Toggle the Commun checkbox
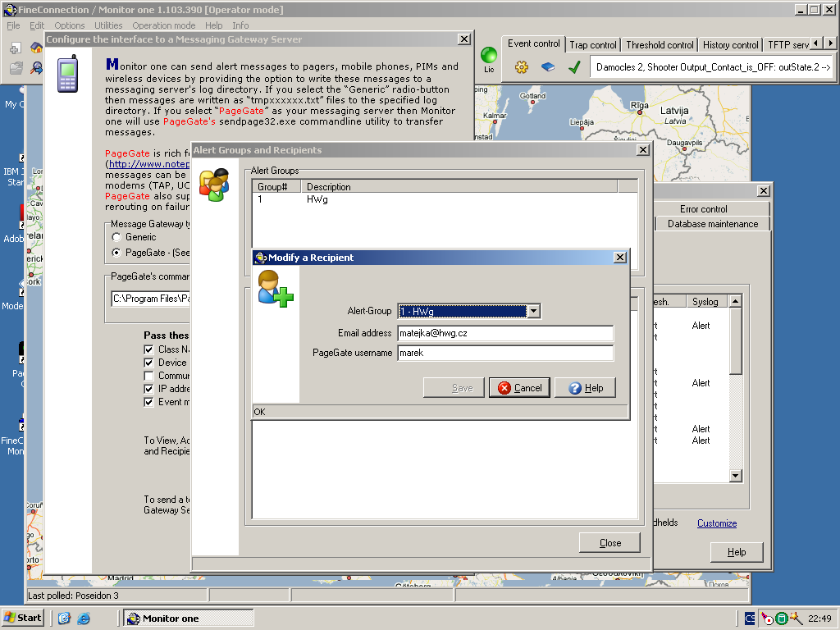The image size is (840, 630). (149, 376)
